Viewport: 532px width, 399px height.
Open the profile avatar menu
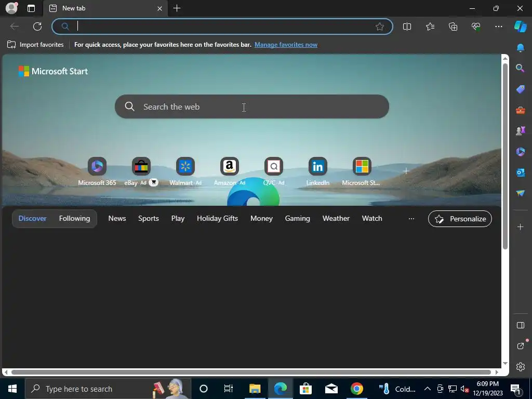tap(11, 8)
